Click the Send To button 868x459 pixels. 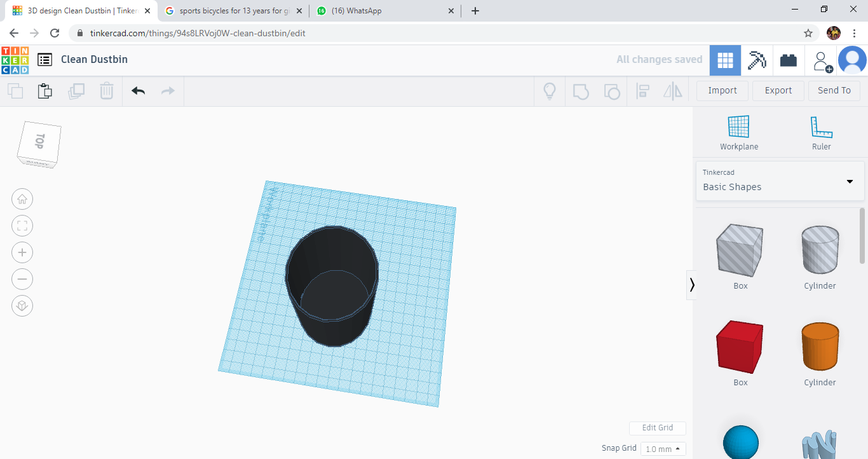pyautogui.click(x=834, y=90)
